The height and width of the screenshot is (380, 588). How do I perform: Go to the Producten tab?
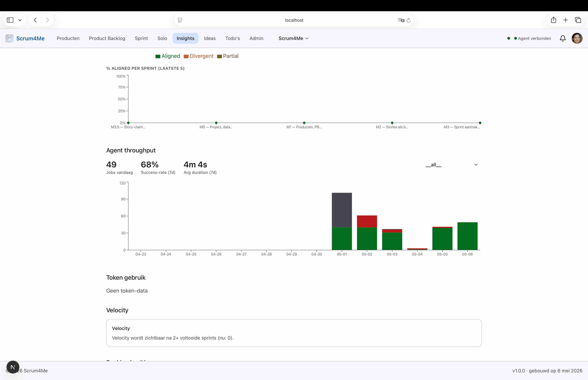pyautogui.click(x=68, y=38)
